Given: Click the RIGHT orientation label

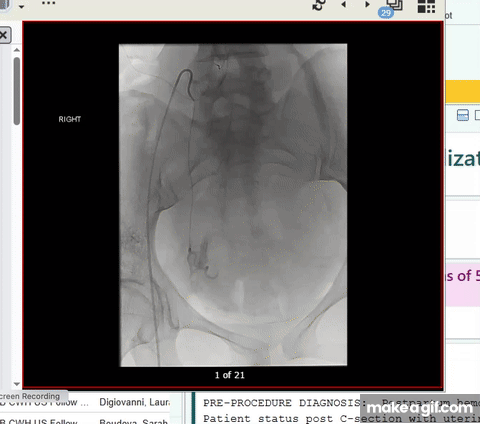Looking at the screenshot, I should point(70,119).
